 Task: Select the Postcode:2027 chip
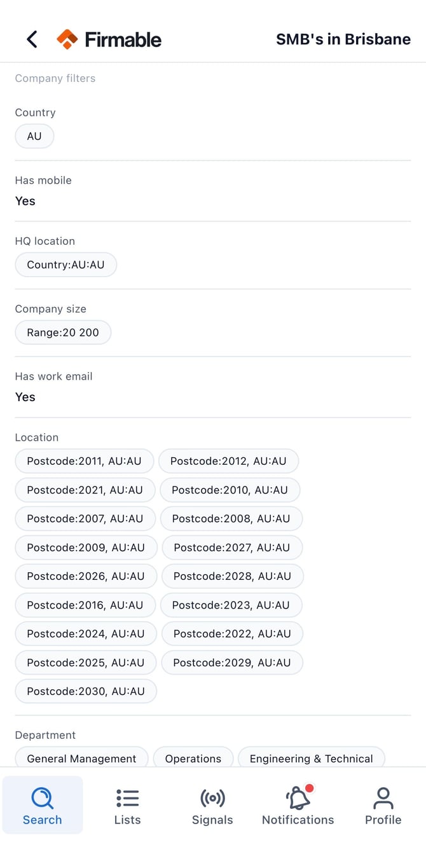pyautogui.click(x=231, y=548)
